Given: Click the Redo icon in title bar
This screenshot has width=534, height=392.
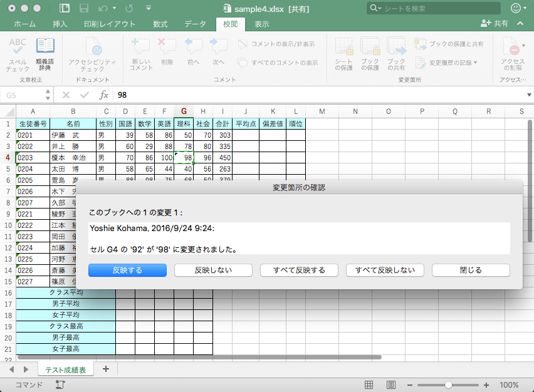Looking at the screenshot, I should coord(129,8).
